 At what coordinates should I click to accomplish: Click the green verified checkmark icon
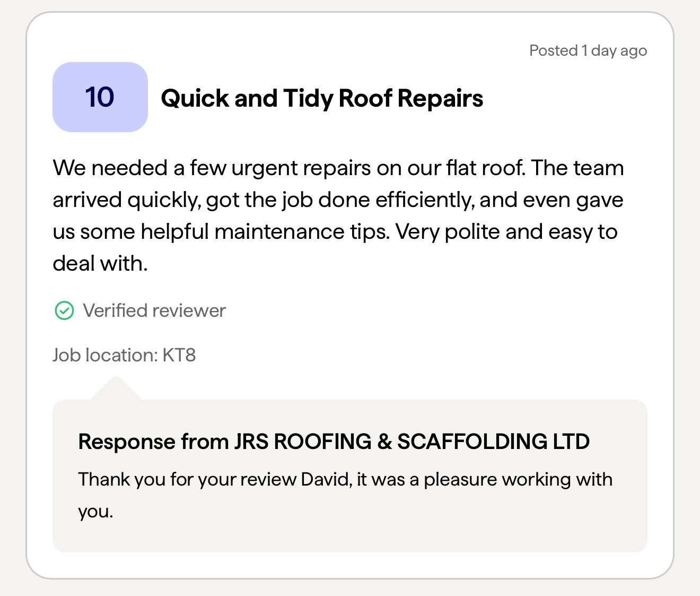point(64,310)
